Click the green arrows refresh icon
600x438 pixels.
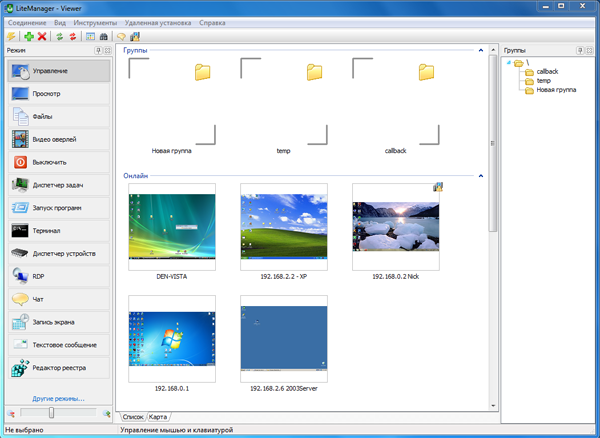(x=59, y=36)
